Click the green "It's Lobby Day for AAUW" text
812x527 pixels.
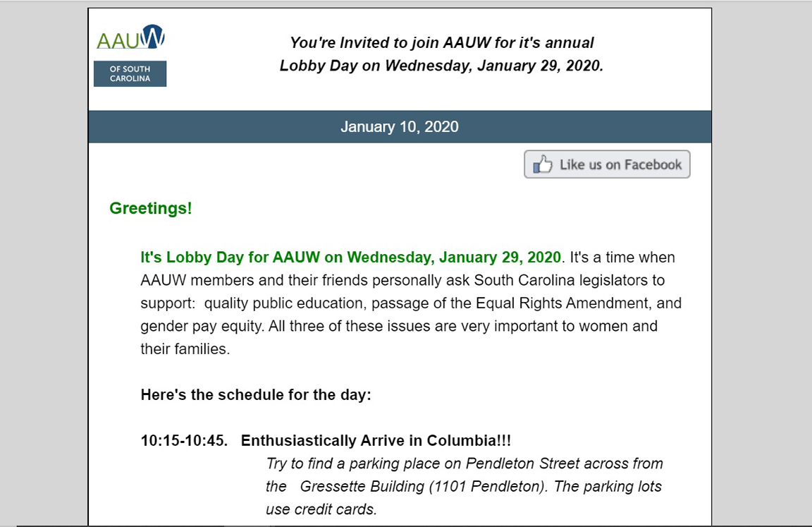click(x=350, y=258)
